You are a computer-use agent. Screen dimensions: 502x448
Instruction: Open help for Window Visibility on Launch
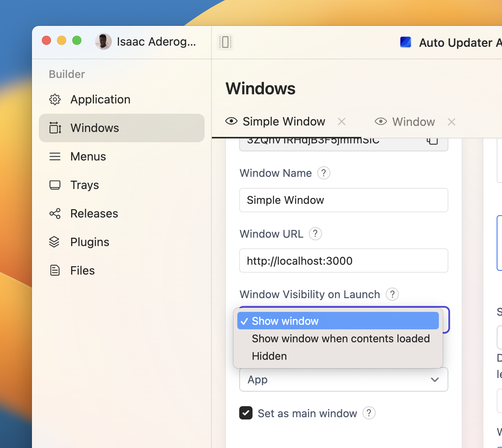coord(392,294)
